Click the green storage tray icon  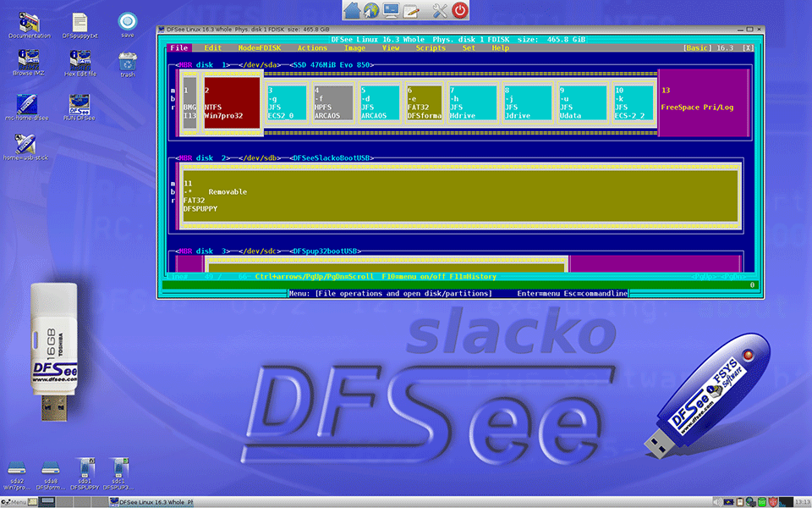coord(762,502)
